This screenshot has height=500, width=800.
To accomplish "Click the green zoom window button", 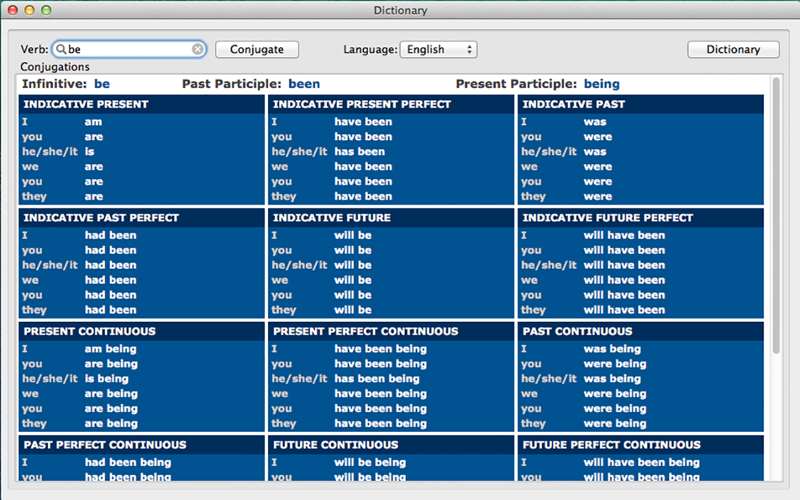I will click(x=46, y=10).
